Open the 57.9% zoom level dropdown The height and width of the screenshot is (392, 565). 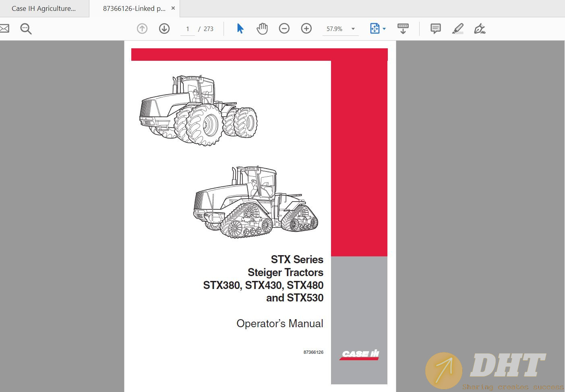pos(353,29)
